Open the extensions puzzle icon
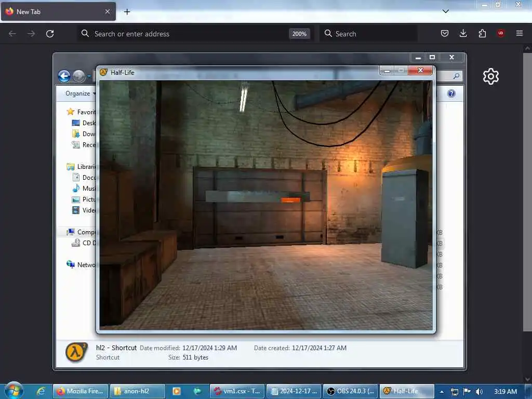The width and height of the screenshot is (532, 399). tap(482, 33)
